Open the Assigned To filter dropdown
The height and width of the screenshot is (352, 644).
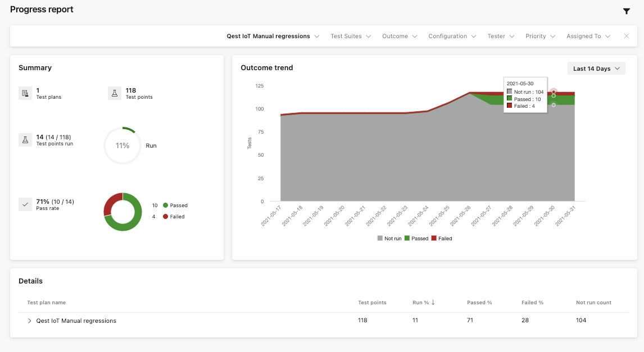[588, 36]
